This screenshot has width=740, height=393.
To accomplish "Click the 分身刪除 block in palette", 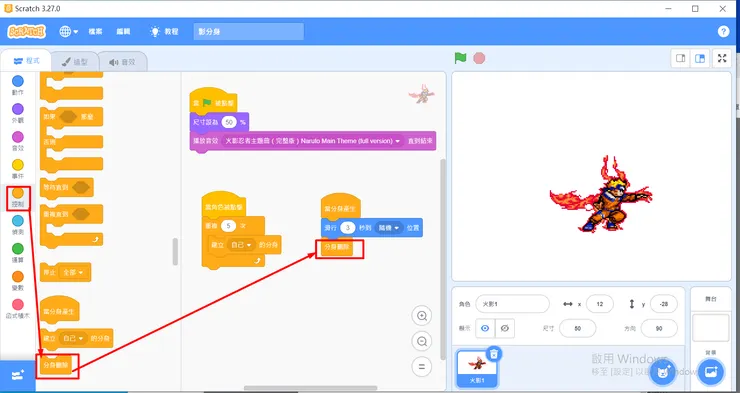I will coord(56,366).
